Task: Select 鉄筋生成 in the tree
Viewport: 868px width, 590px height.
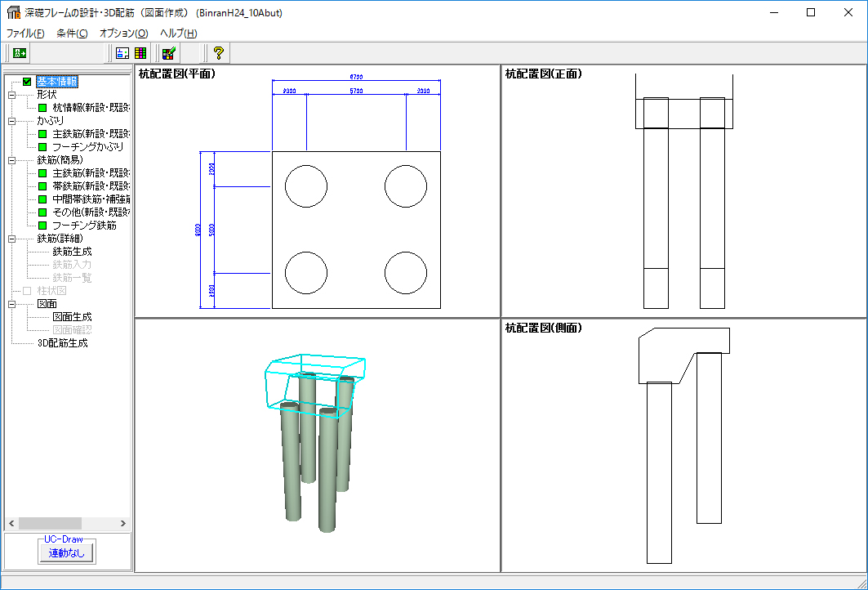Action: tap(72, 252)
